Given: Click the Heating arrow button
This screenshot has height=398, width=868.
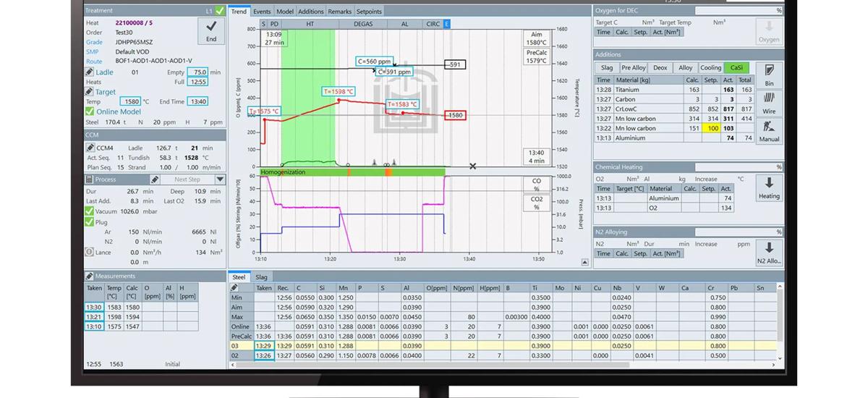Looking at the screenshot, I should [x=769, y=187].
